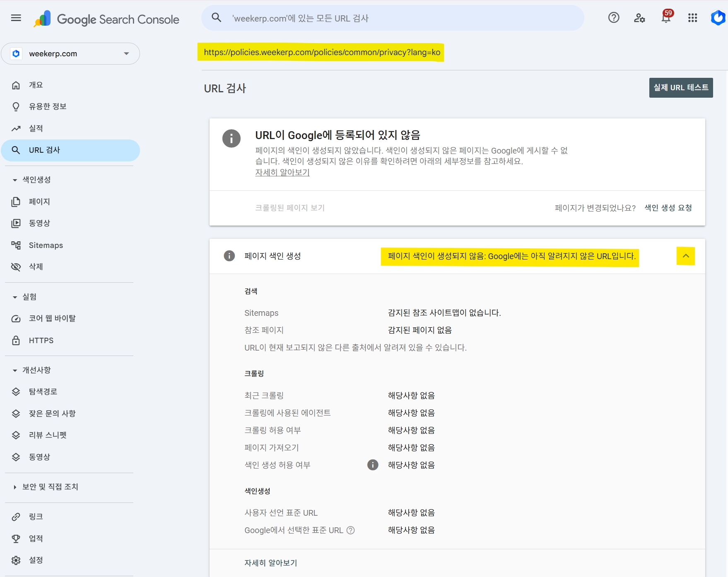
Task: Click the 동영상 icon under 개선사항
Action: click(x=16, y=457)
